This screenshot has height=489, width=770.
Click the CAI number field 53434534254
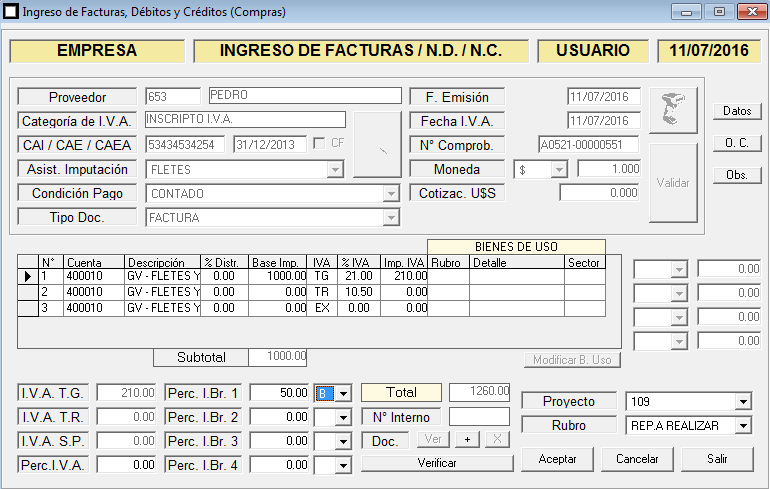[x=185, y=144]
